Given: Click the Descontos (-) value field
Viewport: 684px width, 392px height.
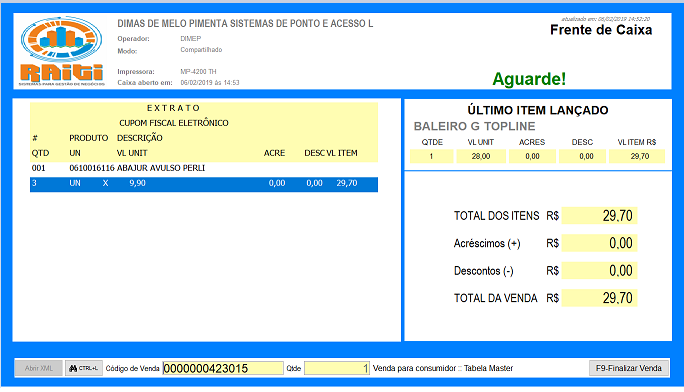Looking at the screenshot, I should click(599, 271).
